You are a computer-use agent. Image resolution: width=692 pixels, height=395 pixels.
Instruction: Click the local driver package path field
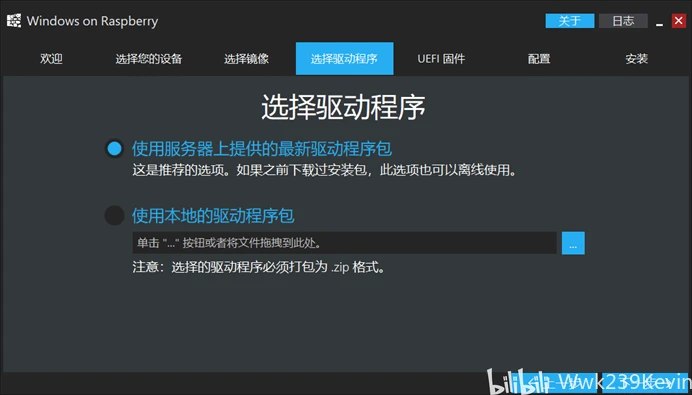tap(344, 243)
